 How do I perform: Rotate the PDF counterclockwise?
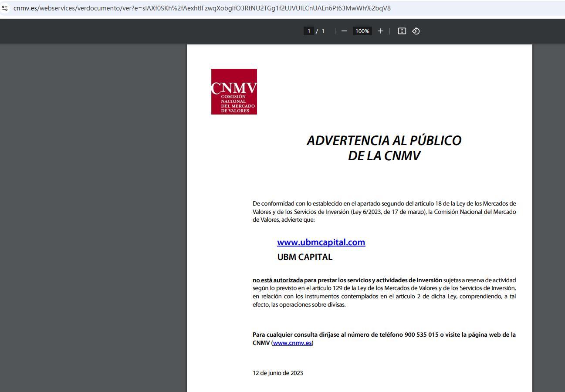coord(416,31)
